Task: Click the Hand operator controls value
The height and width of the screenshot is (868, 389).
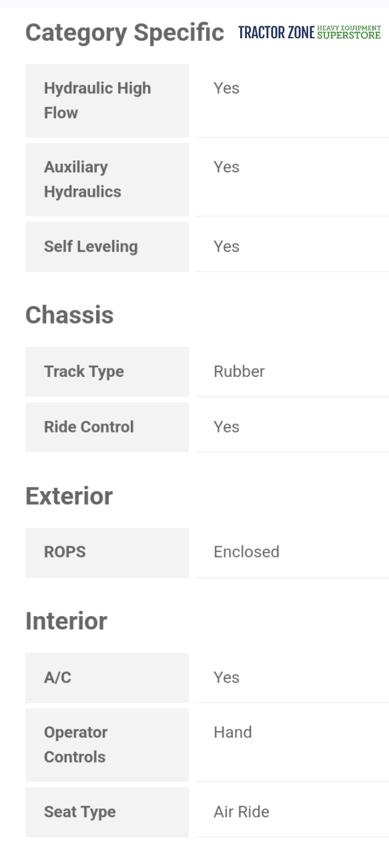Action: click(232, 733)
